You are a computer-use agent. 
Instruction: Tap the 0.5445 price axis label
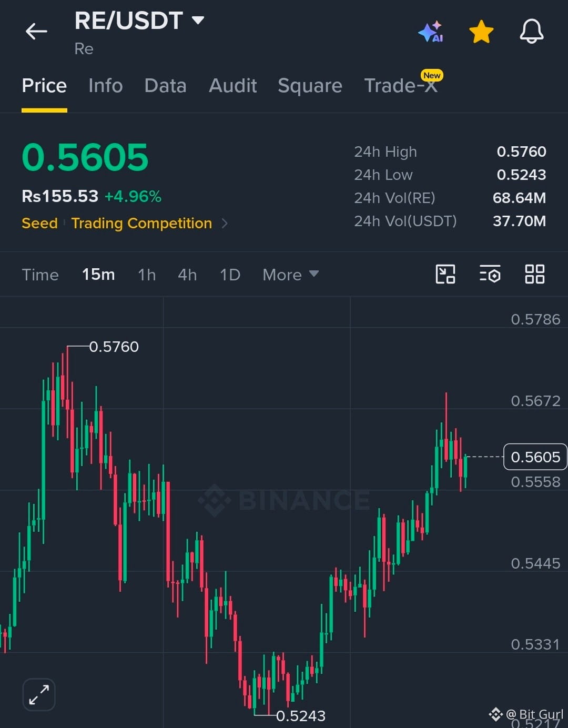pyautogui.click(x=535, y=563)
